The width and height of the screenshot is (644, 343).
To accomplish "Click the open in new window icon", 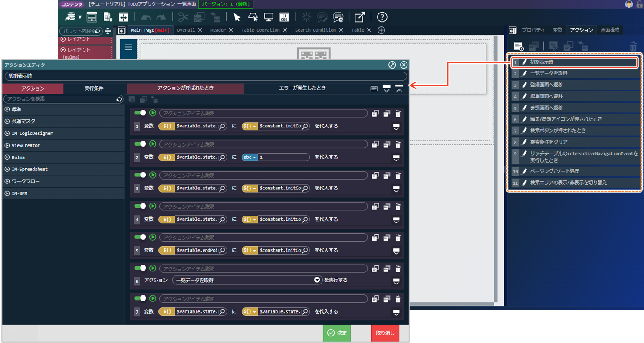I will point(360,17).
